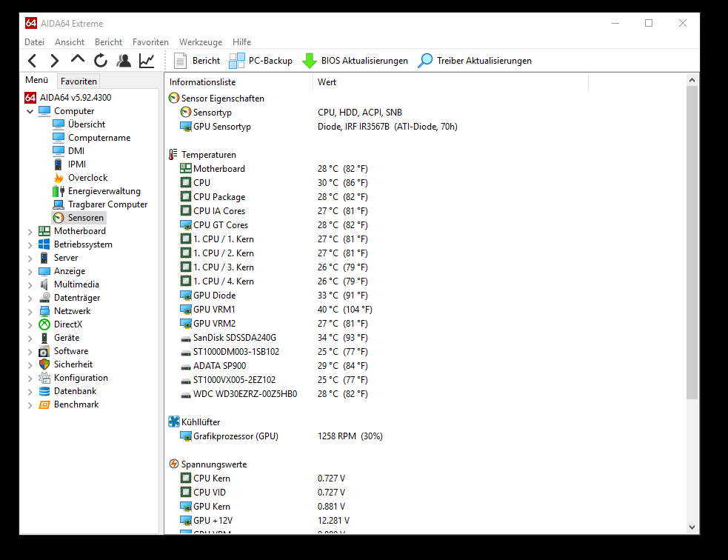Screen dimensions: 728x560
Task: Expand the Multimedia tree node
Action: [30, 284]
